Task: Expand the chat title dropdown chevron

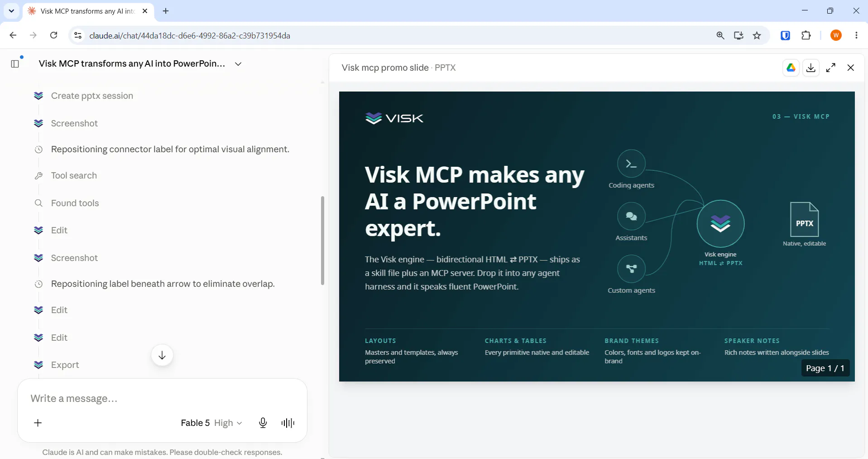Action: click(x=238, y=64)
